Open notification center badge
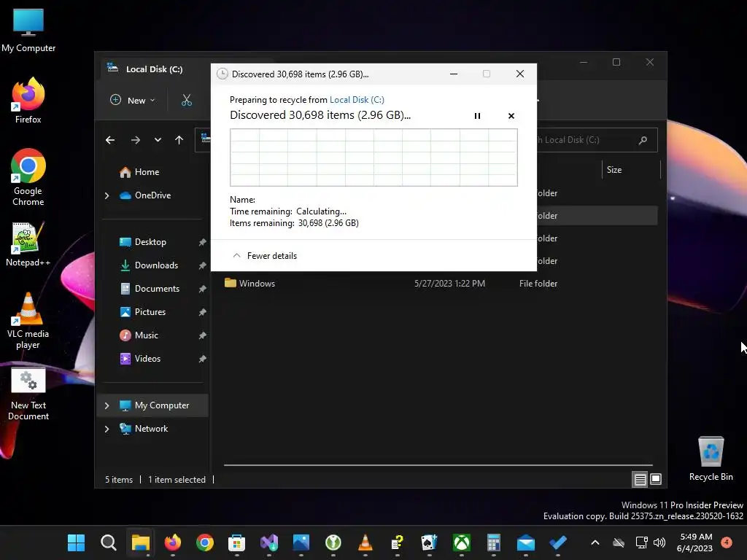Viewport: 747px width, 560px height. (x=727, y=542)
